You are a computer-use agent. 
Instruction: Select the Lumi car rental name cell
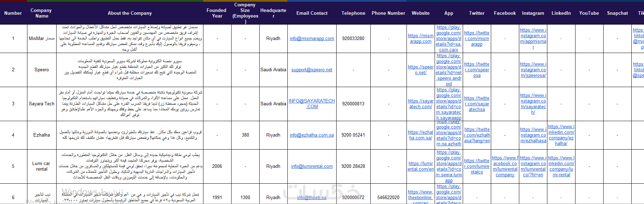coord(41,166)
